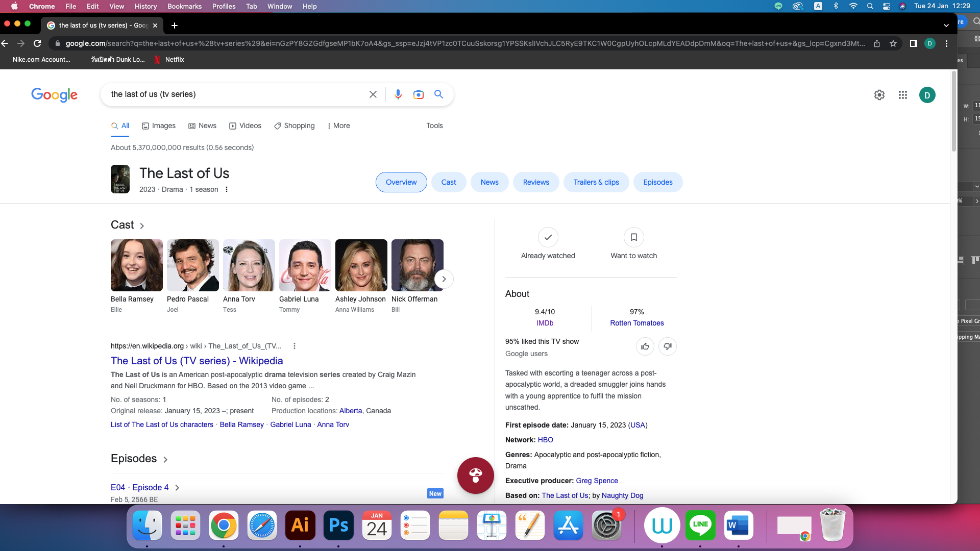Open the More search filters dropdown

[x=339, y=126]
